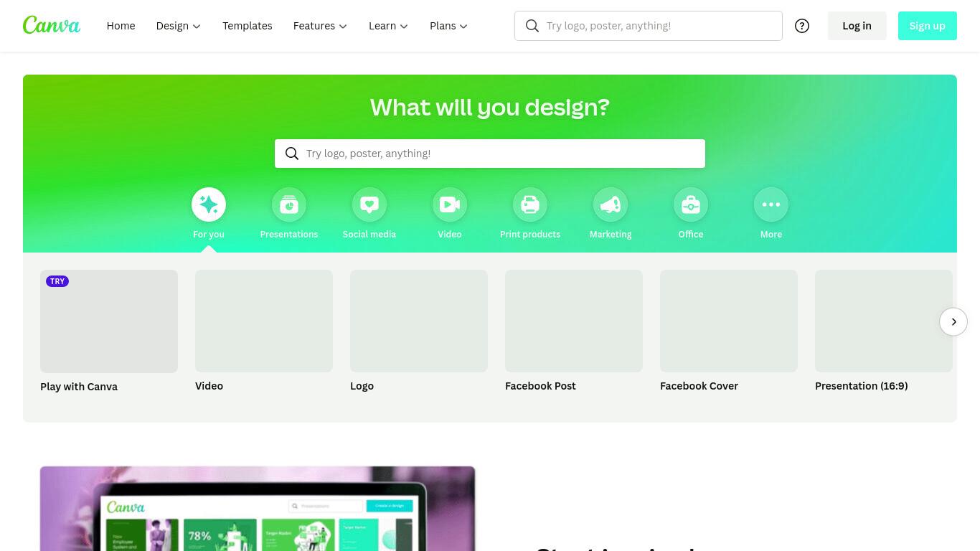The image size is (980, 551).
Task: Click the Log in button
Action: [x=857, y=26]
